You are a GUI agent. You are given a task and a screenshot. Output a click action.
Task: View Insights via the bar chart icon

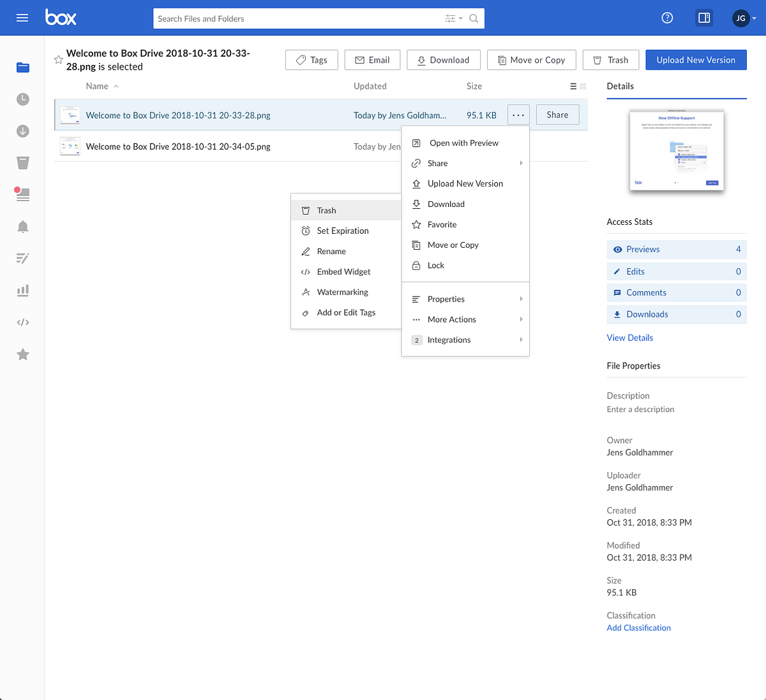pos(23,290)
